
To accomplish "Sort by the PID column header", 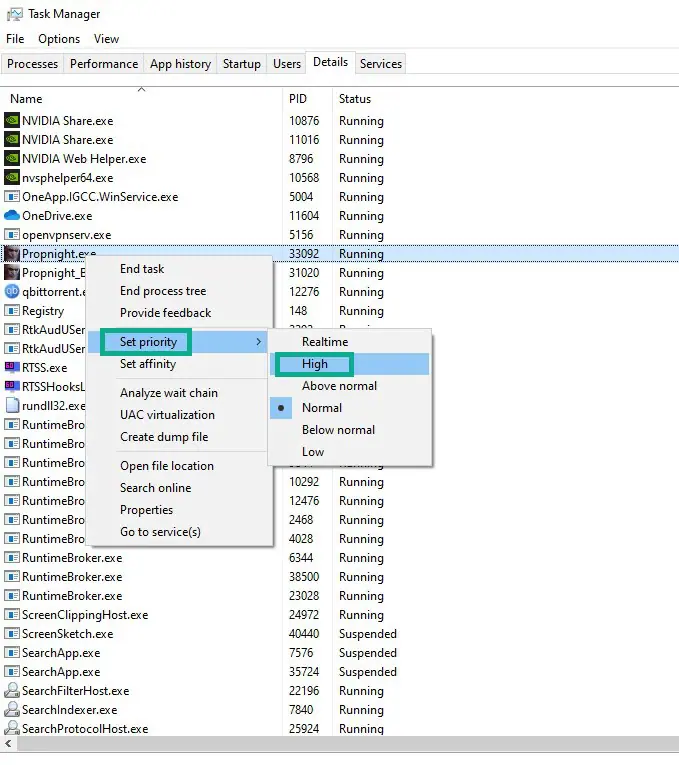I will pos(307,99).
